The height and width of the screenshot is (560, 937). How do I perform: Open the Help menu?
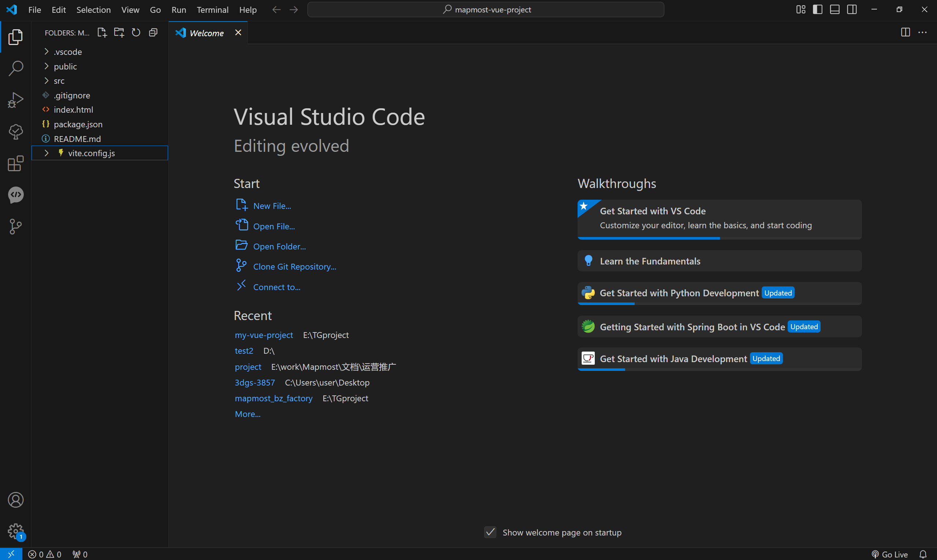tap(248, 10)
